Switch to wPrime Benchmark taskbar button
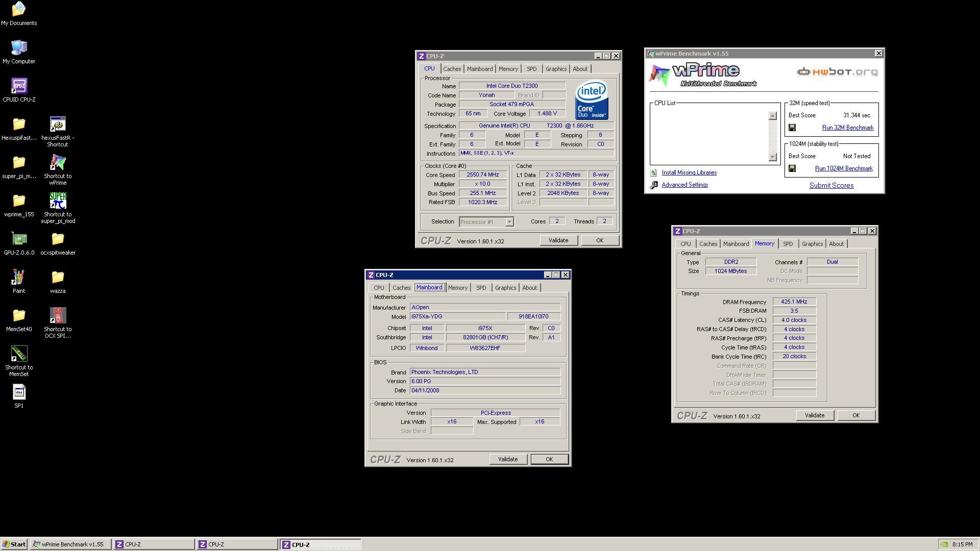980x551 pixels. coord(70,544)
